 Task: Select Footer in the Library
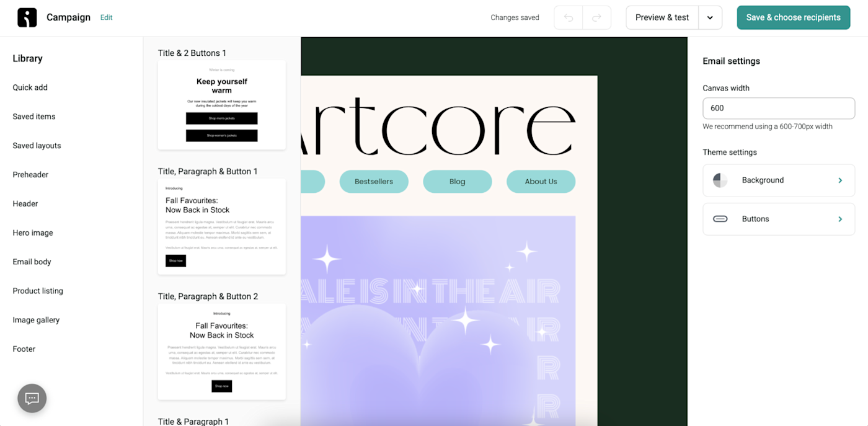tap(24, 349)
